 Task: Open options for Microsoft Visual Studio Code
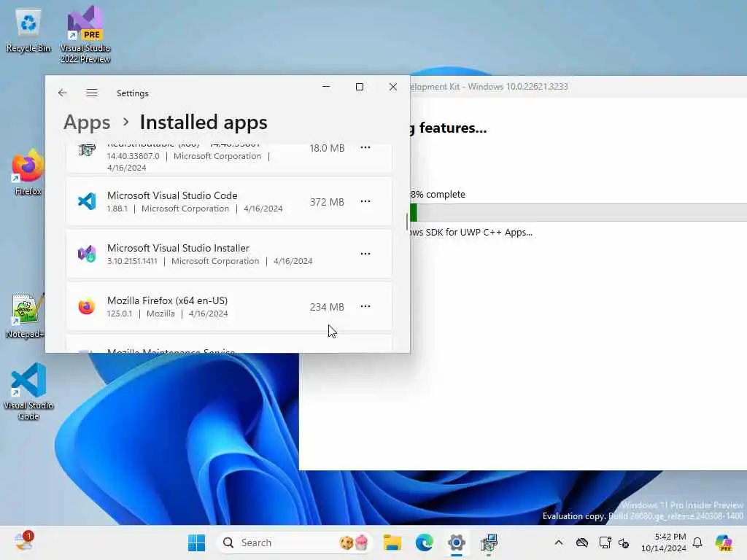365,201
